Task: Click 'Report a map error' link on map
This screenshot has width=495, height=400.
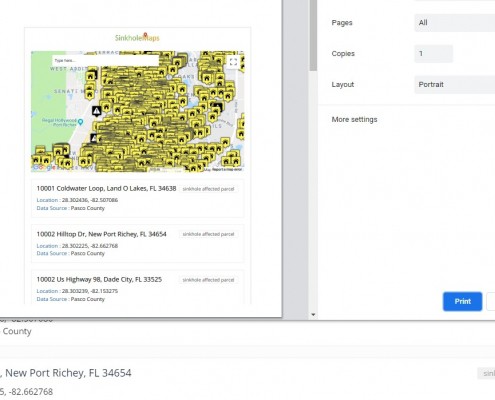Action: click(227, 170)
